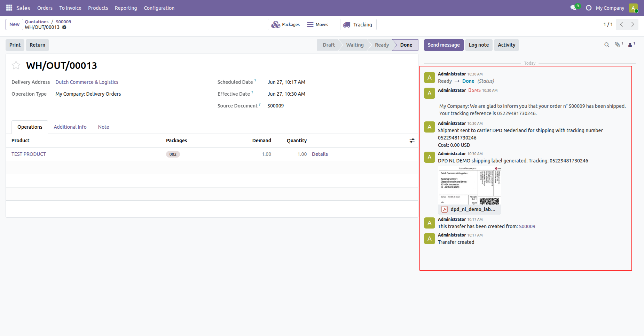Click Log note button
644x336 pixels.
point(479,45)
